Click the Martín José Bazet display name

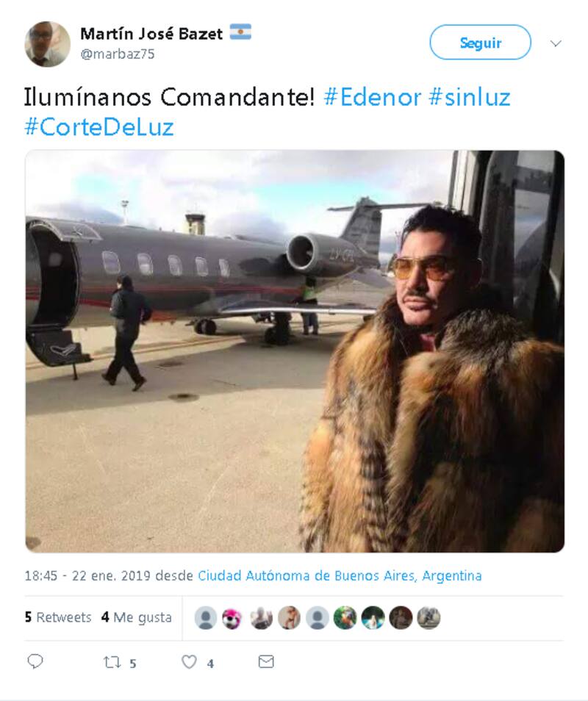151,34
